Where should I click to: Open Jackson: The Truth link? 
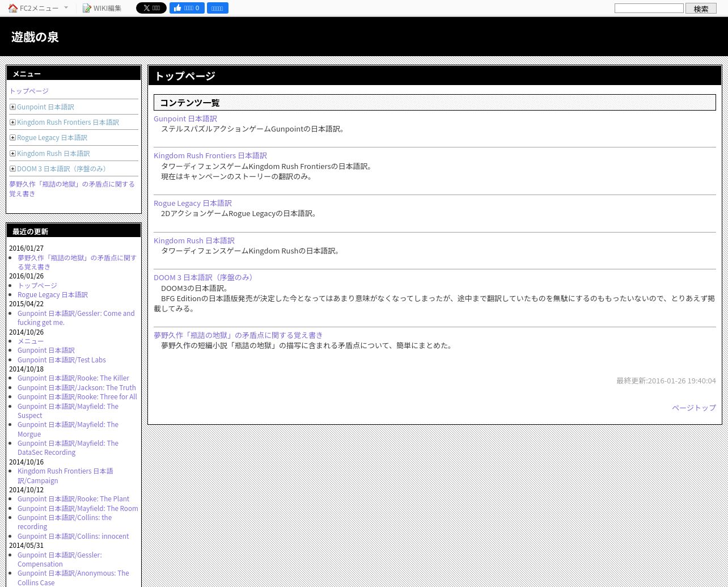tap(77, 387)
